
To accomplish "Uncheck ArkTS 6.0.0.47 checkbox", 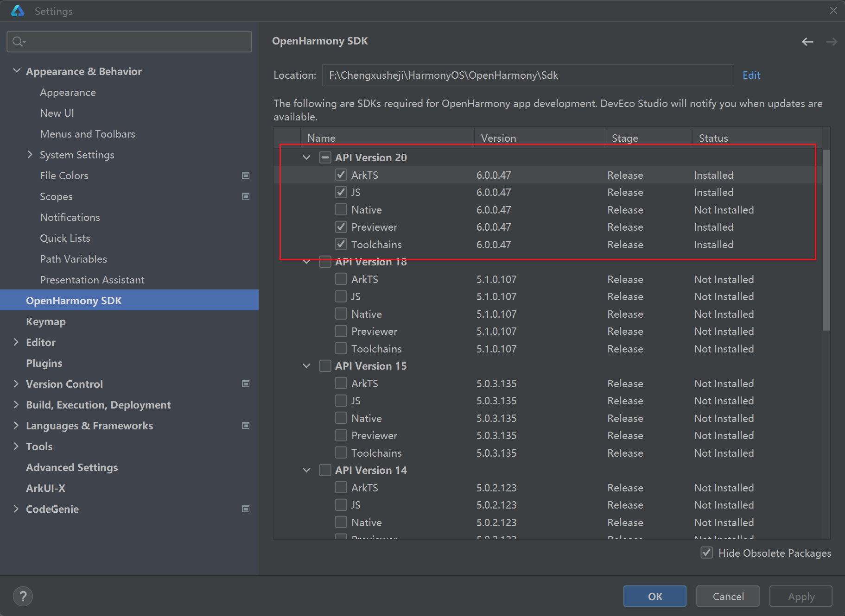I will click(x=341, y=175).
